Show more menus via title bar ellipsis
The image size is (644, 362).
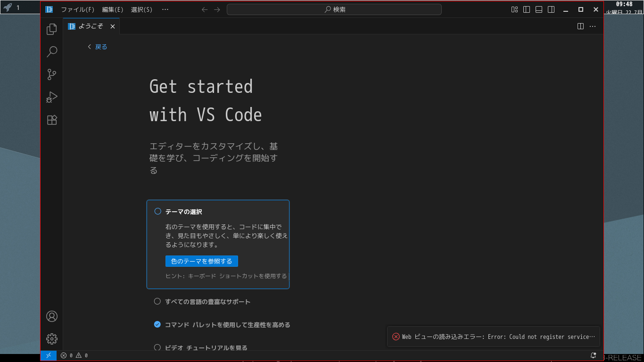click(x=165, y=9)
